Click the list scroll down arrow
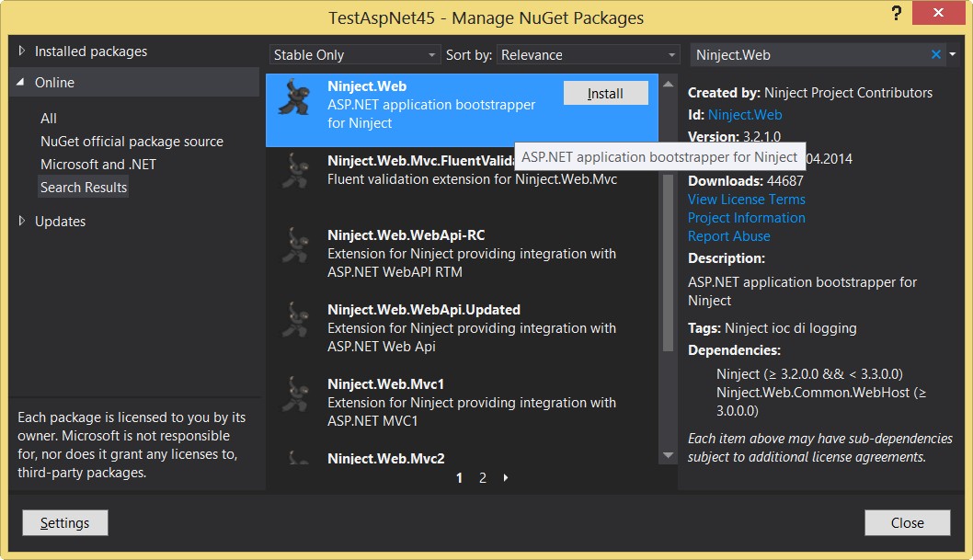 click(x=668, y=455)
